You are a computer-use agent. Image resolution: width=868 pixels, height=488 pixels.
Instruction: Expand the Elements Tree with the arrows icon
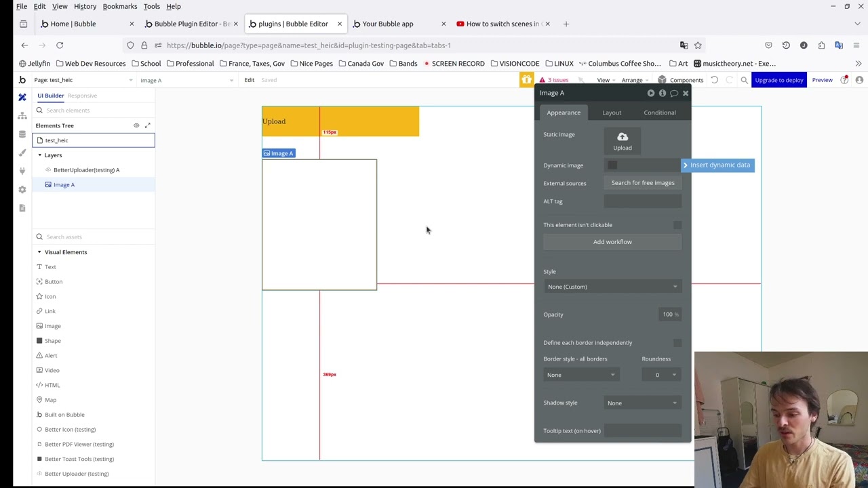(148, 125)
